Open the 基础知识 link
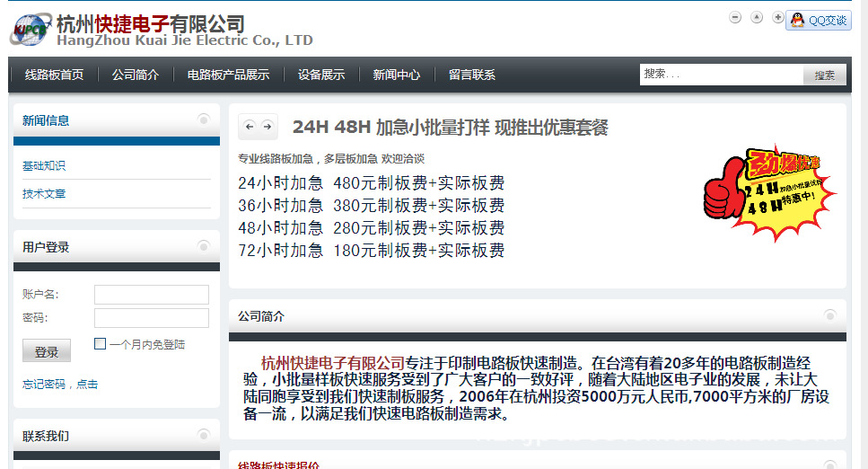 pos(44,166)
